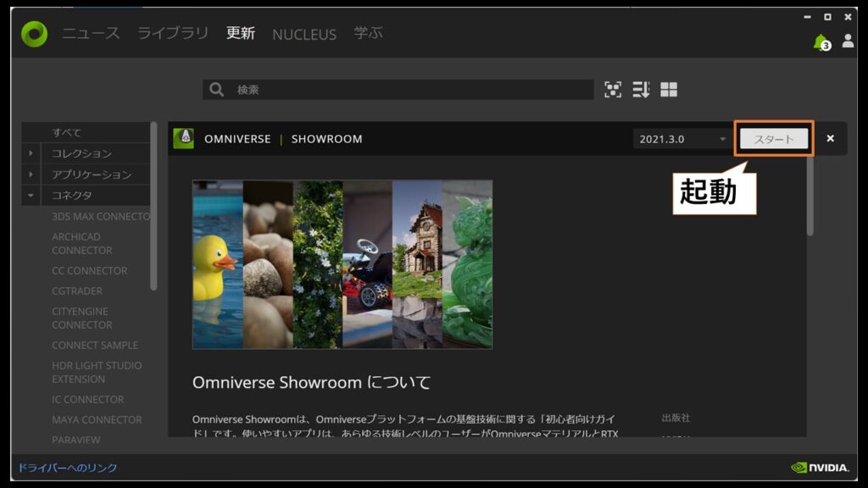Expand the アプリケーション category arrow

[x=31, y=175]
